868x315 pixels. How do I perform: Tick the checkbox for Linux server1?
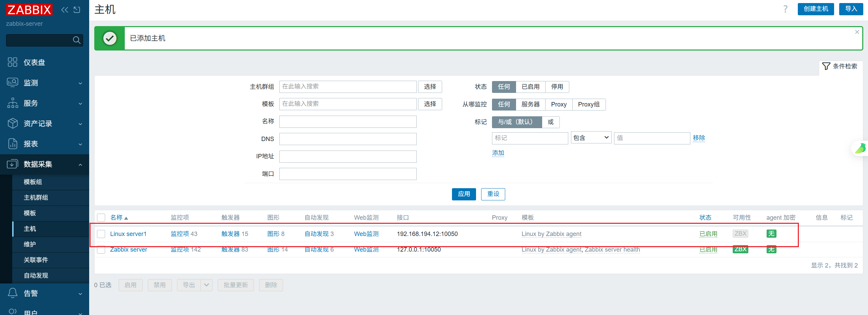click(x=101, y=234)
